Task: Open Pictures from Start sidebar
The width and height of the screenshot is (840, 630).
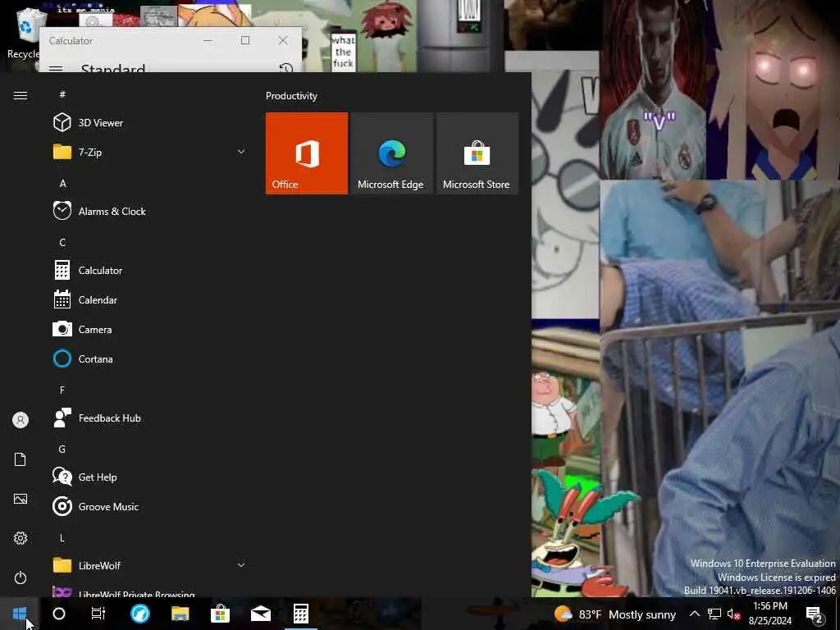Action: [x=21, y=499]
